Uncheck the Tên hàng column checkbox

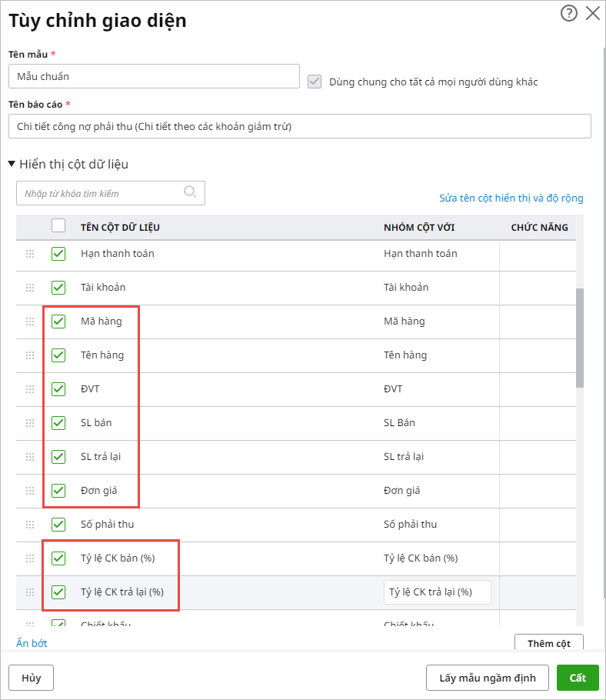(58, 355)
